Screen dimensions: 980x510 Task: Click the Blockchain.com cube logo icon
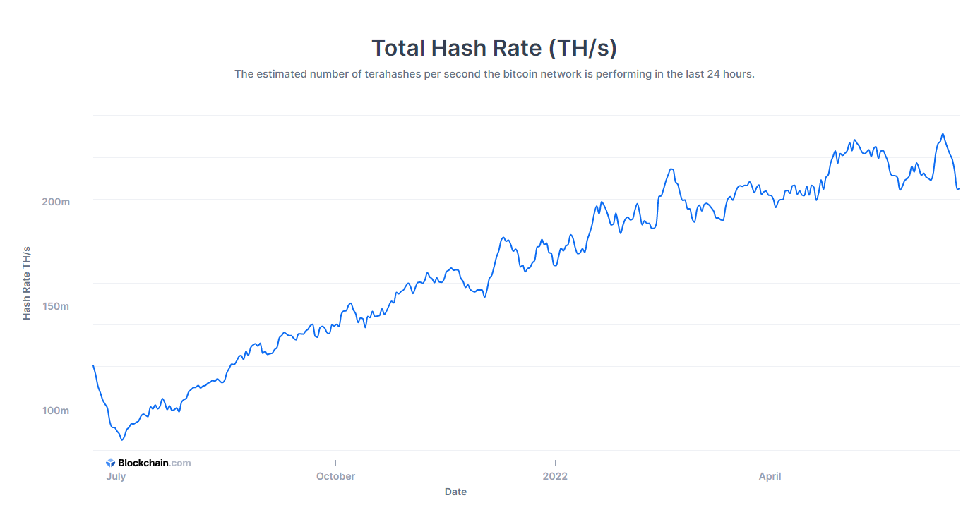pyautogui.click(x=111, y=463)
